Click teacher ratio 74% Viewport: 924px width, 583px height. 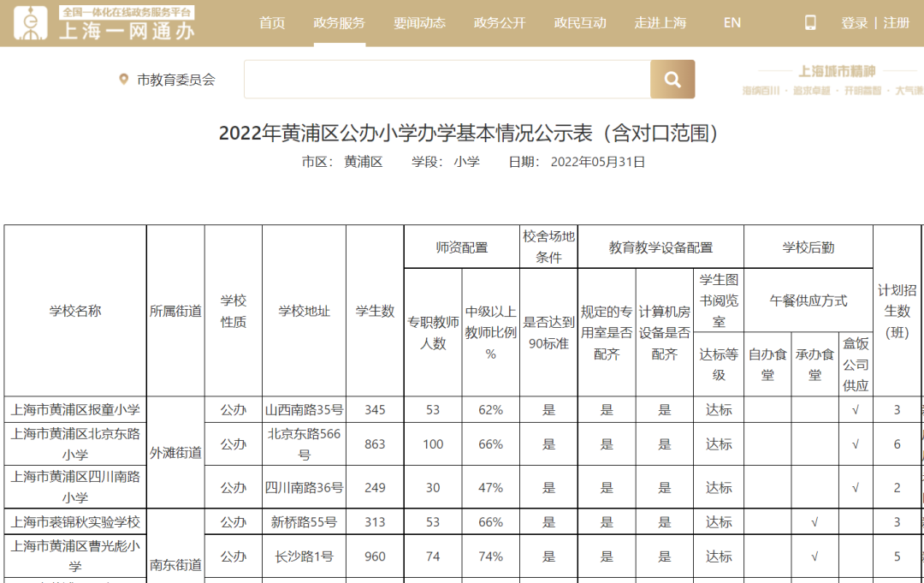coord(490,556)
